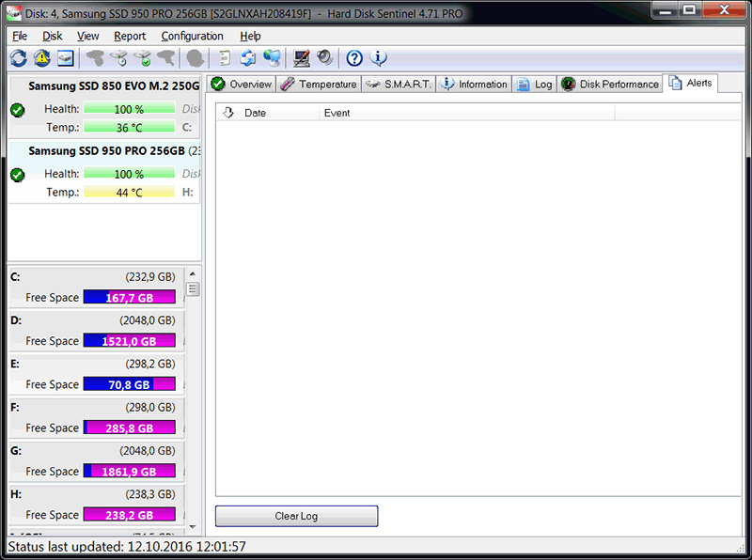Image resolution: width=752 pixels, height=560 pixels.
Task: Click the Hard Disk Sentinel title bar icon
Action: pyautogui.click(x=14, y=13)
